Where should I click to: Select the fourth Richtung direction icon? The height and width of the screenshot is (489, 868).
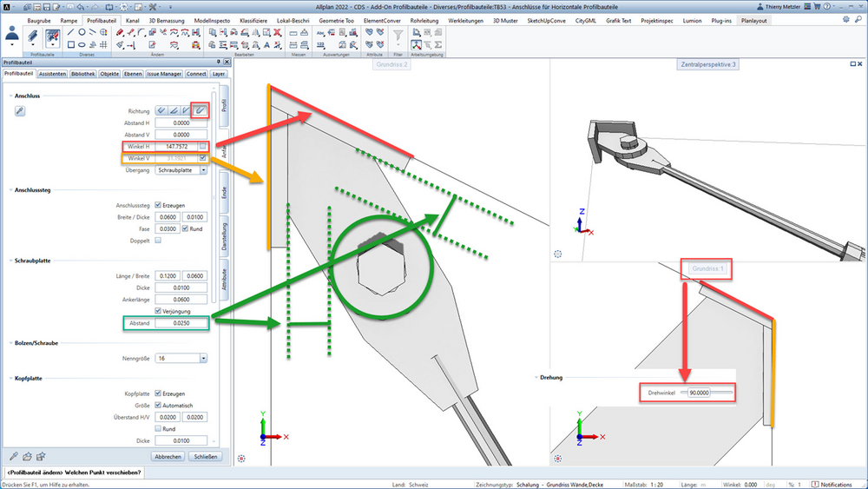tap(200, 111)
